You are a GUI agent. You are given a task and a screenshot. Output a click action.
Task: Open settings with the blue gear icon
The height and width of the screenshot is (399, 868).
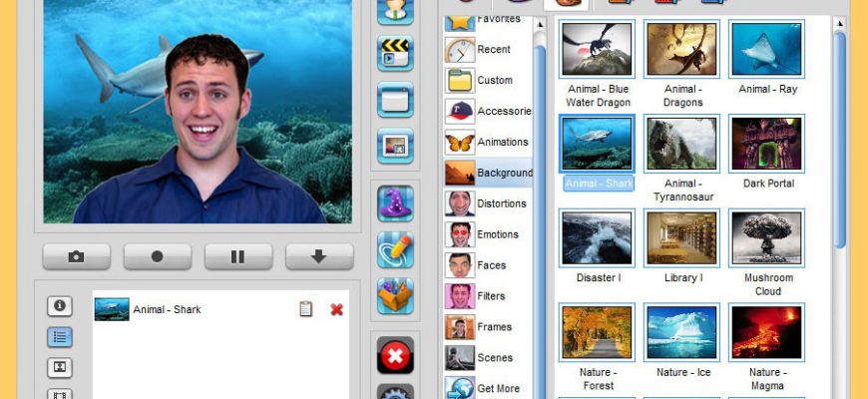coord(395,391)
